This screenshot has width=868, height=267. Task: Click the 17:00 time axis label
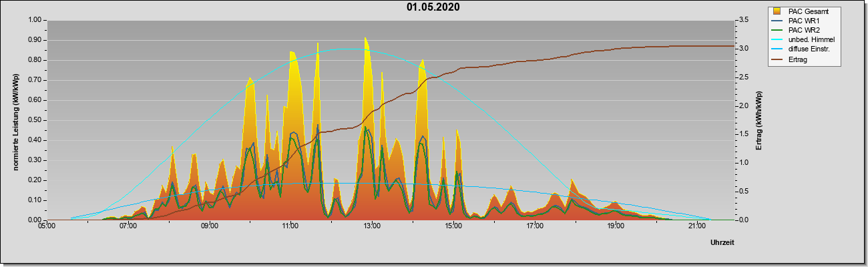click(x=534, y=227)
